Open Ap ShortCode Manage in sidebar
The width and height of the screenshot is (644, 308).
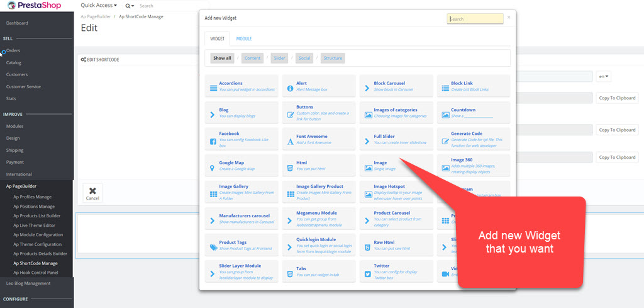point(35,263)
